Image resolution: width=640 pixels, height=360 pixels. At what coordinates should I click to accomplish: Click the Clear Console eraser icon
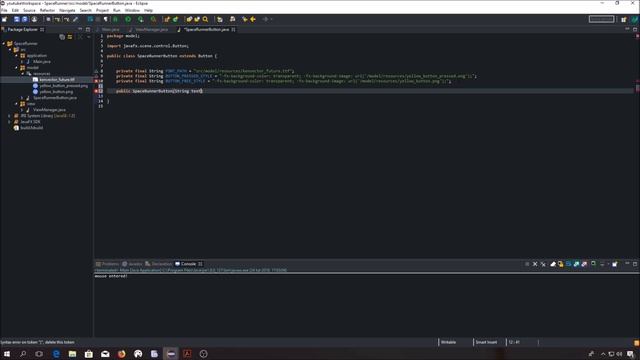pyautogui.click(x=553, y=264)
